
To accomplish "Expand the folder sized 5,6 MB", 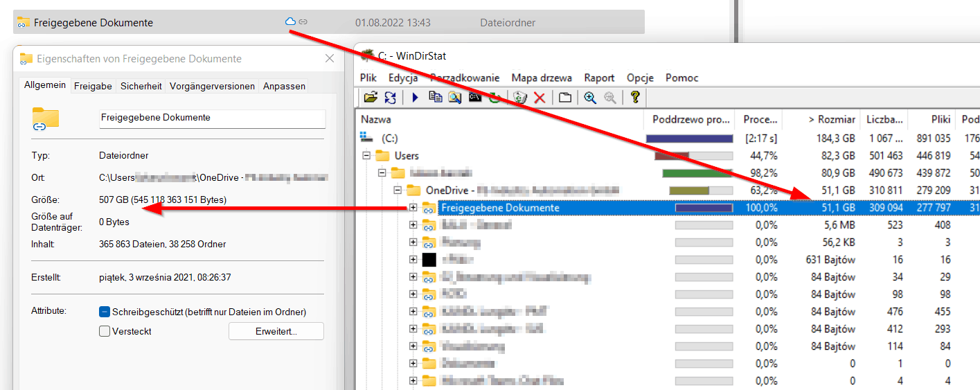I will [413, 224].
